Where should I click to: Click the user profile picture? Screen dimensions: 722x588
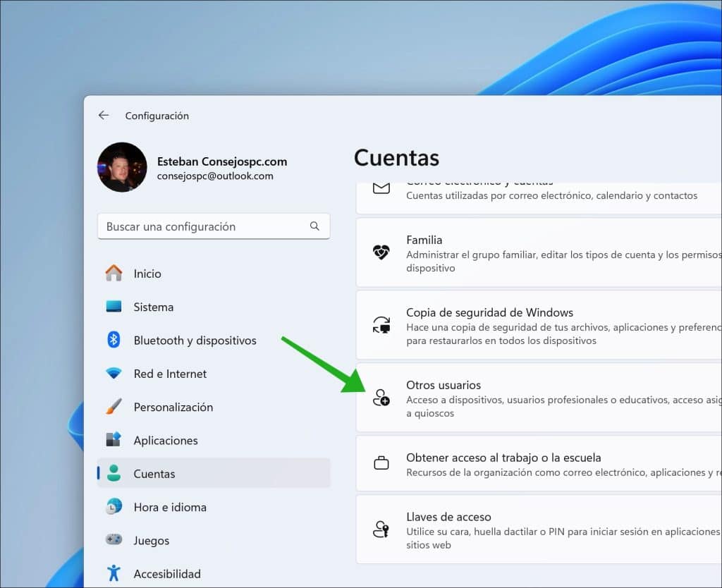(x=122, y=166)
